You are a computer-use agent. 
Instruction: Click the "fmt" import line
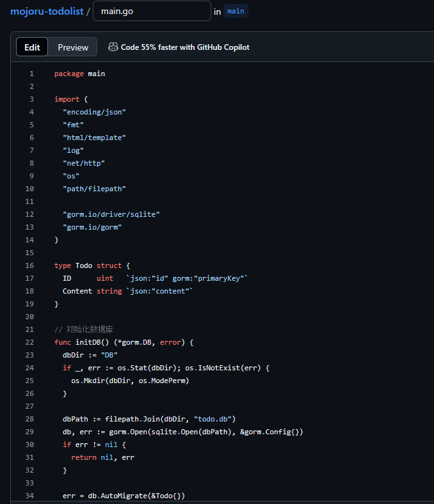coord(73,125)
